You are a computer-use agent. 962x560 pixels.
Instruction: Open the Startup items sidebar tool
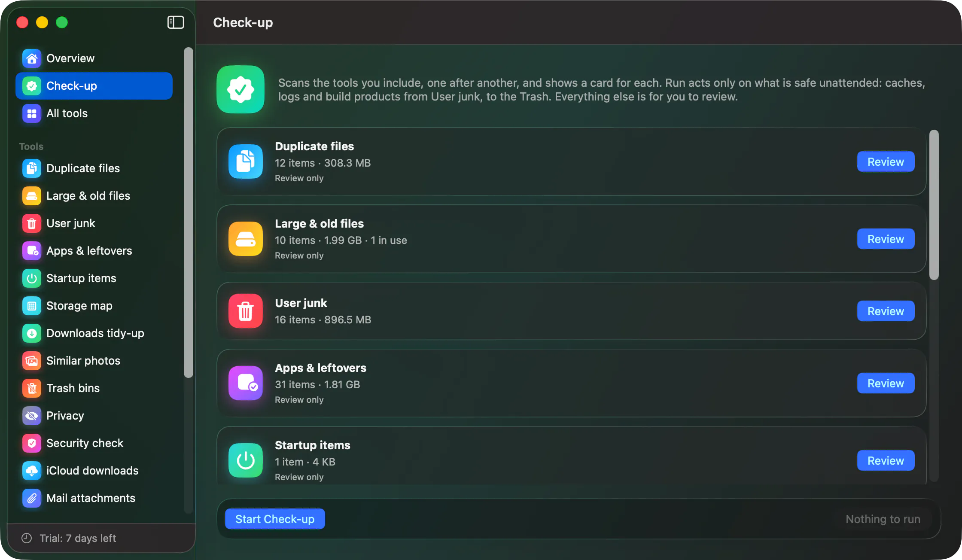coord(94,278)
